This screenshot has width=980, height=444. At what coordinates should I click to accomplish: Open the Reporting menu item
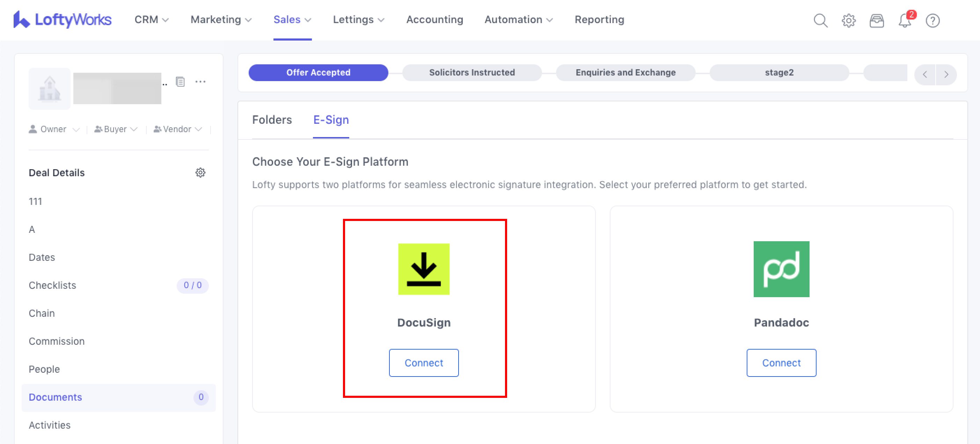599,20
